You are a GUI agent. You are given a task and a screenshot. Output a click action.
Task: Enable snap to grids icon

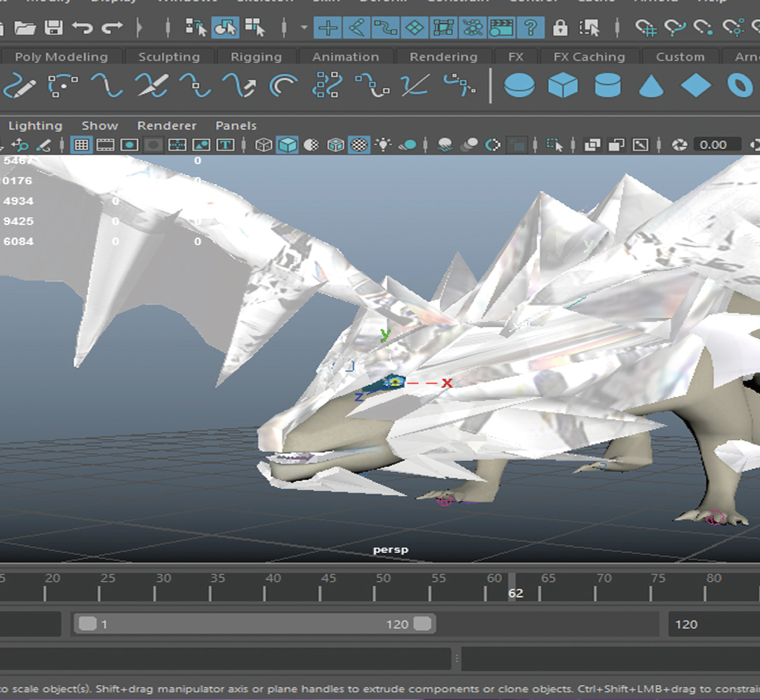pyautogui.click(x=646, y=28)
